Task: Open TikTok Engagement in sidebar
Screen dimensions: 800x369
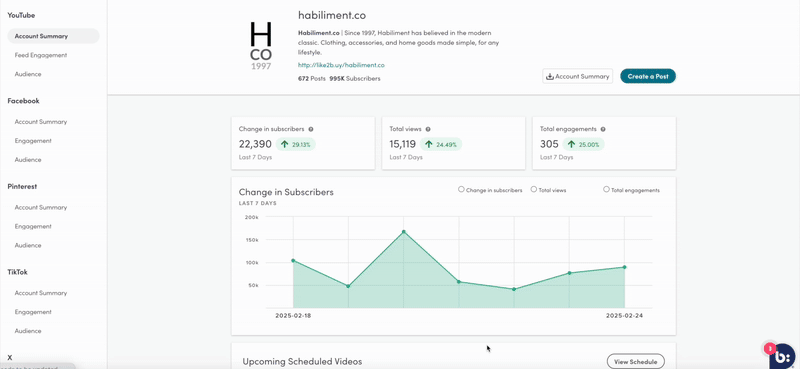Action: click(33, 312)
